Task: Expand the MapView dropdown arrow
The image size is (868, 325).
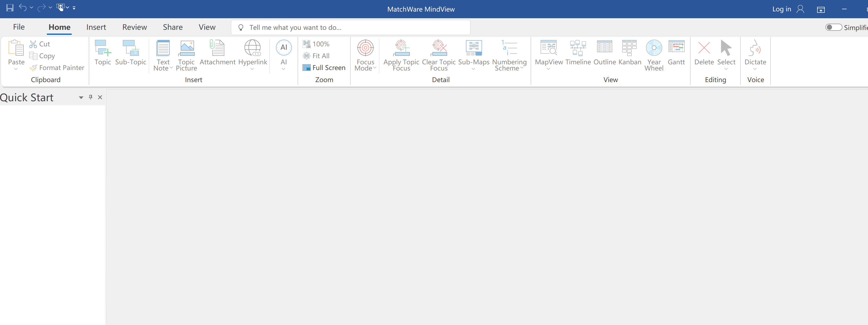Action: [x=548, y=69]
